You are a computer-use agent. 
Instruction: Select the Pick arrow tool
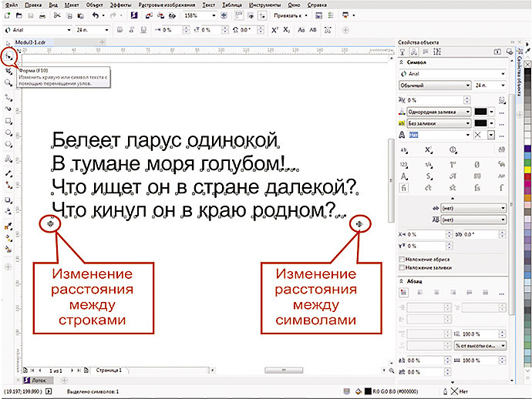[8, 44]
